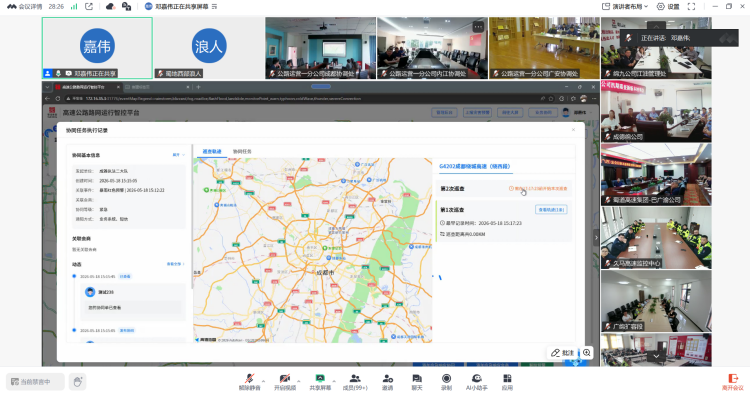
Task: Click the 第2次巡查 orange warning text
Action: [x=538, y=188]
